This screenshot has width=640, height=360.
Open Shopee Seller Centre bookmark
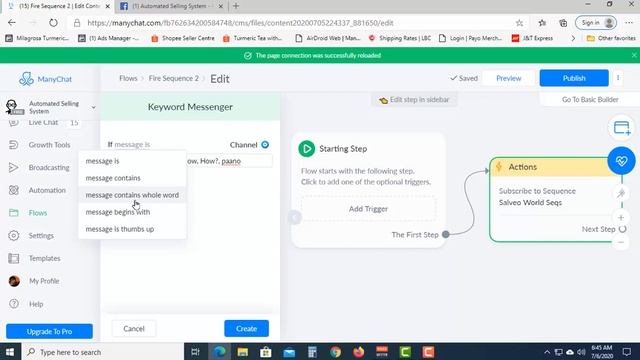[183, 38]
